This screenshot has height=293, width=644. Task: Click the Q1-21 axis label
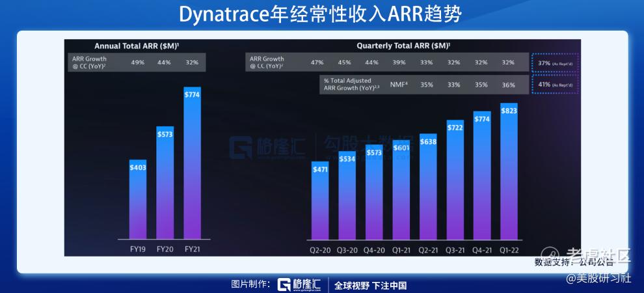click(401, 250)
